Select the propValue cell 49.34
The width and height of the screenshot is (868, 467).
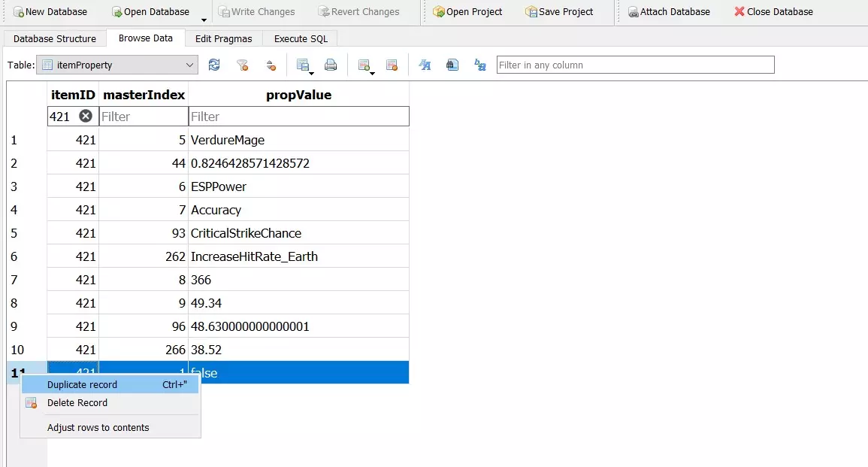299,303
